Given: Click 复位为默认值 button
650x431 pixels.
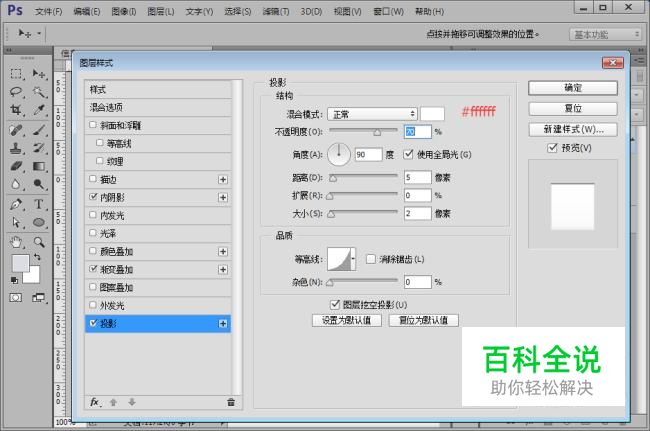Looking at the screenshot, I should coord(423,320).
